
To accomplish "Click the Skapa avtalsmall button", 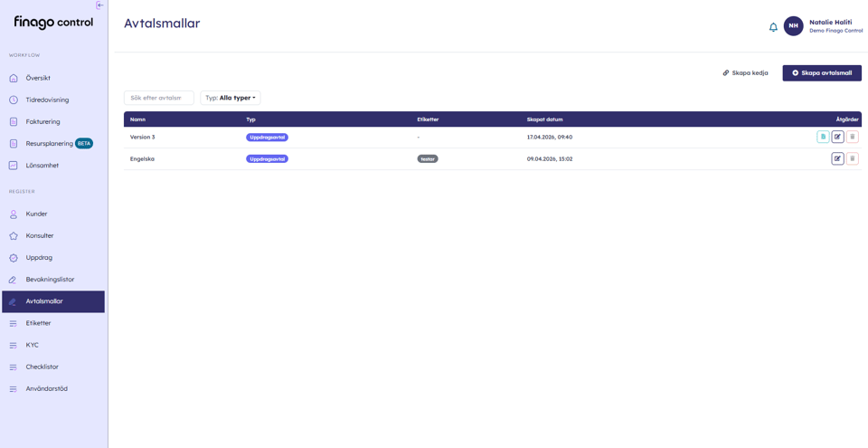I will coord(821,72).
